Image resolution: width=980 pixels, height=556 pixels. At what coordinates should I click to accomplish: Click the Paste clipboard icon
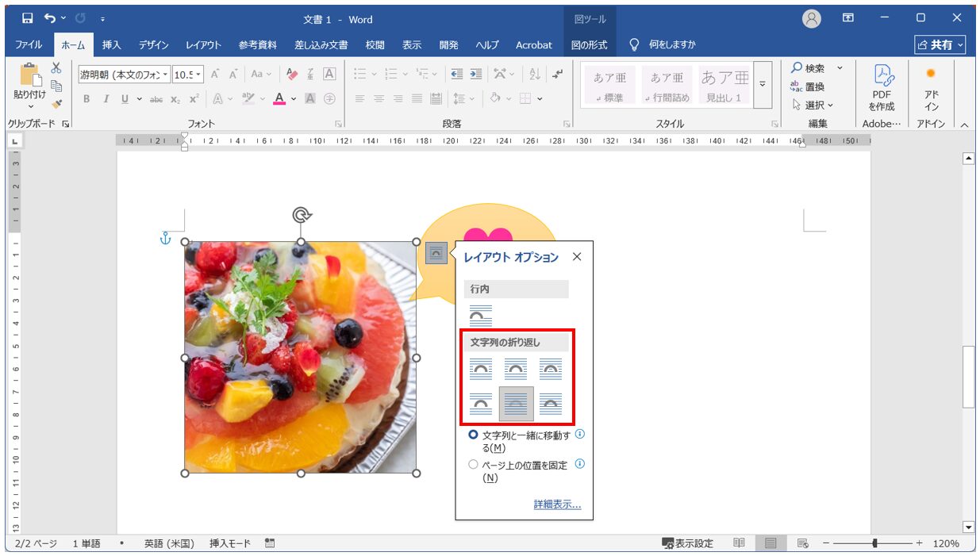click(x=30, y=74)
